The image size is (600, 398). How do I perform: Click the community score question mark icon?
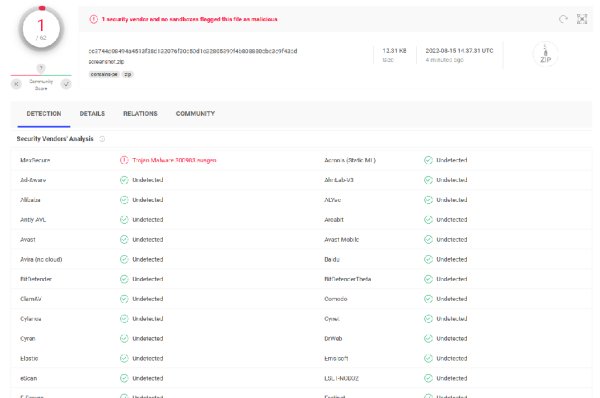[41, 68]
